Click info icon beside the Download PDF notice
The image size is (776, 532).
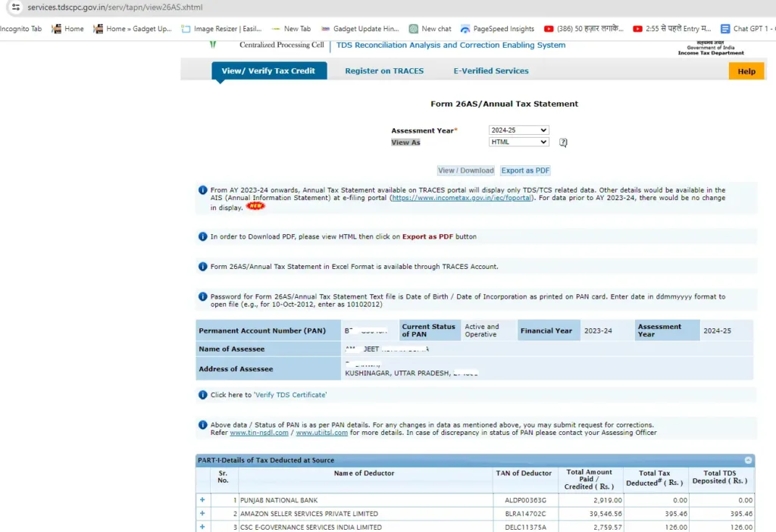202,236
